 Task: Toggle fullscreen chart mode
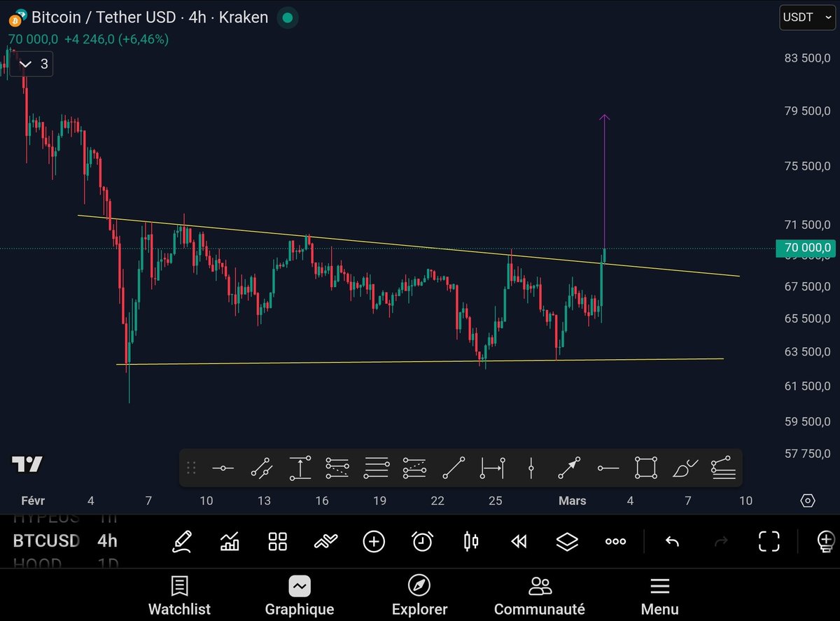click(x=769, y=541)
